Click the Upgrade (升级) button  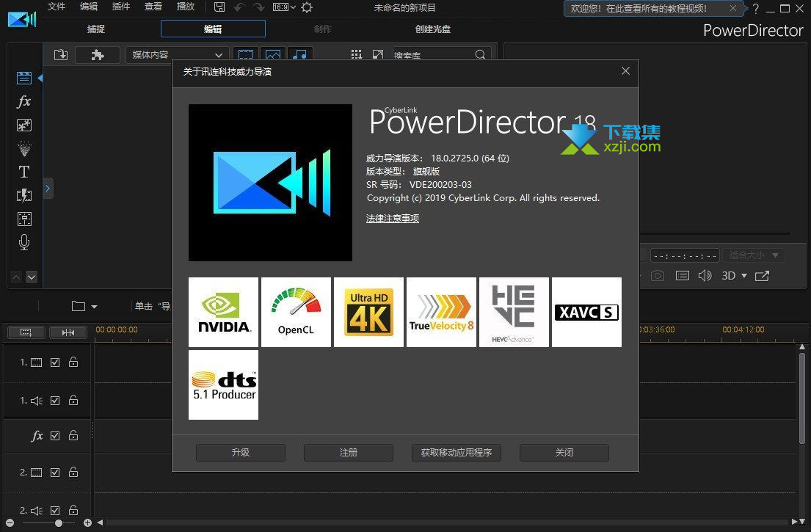click(x=241, y=452)
